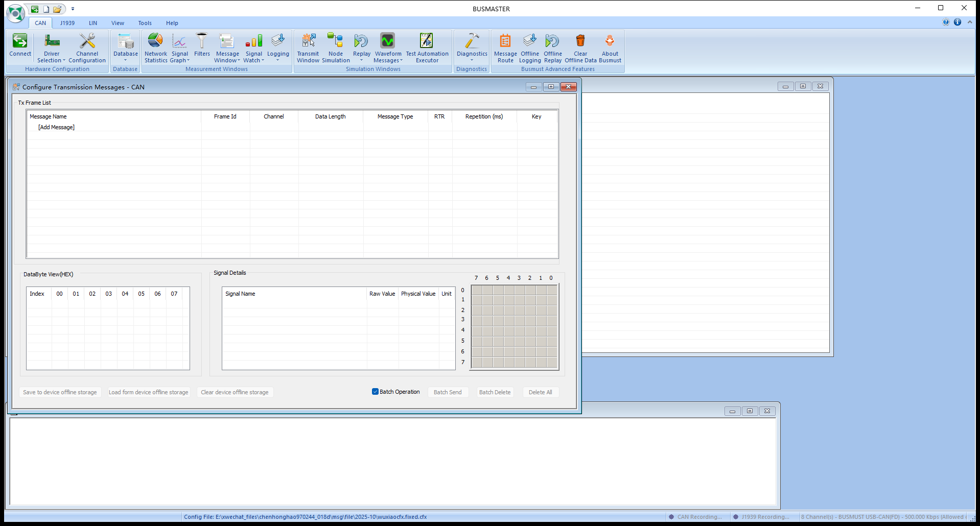Click the CAN Recording status indicator
Screen dimensions: 980x526
pos(695,517)
